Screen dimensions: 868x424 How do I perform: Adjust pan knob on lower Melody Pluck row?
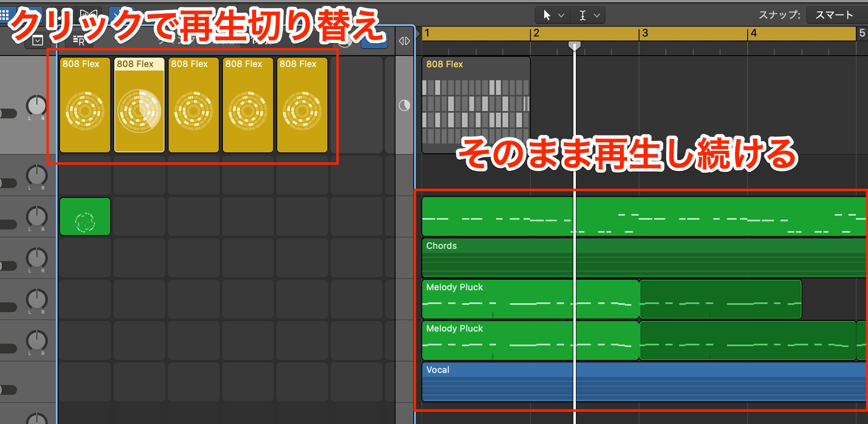[36, 341]
